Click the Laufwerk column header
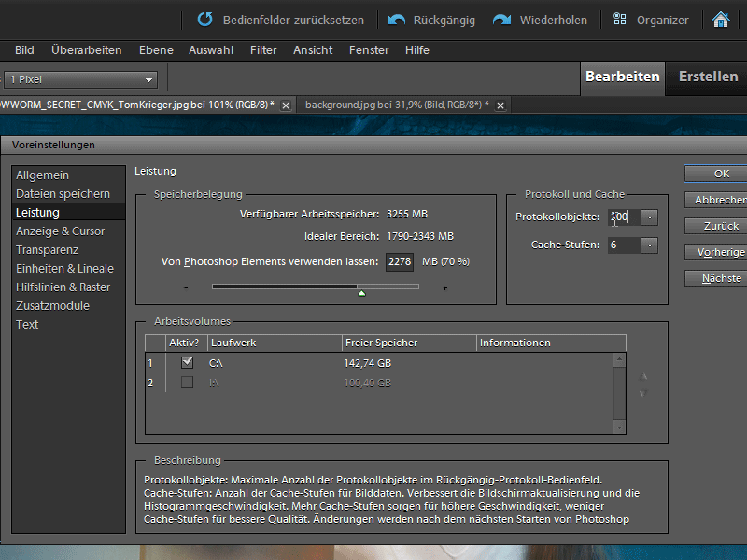 (275, 343)
